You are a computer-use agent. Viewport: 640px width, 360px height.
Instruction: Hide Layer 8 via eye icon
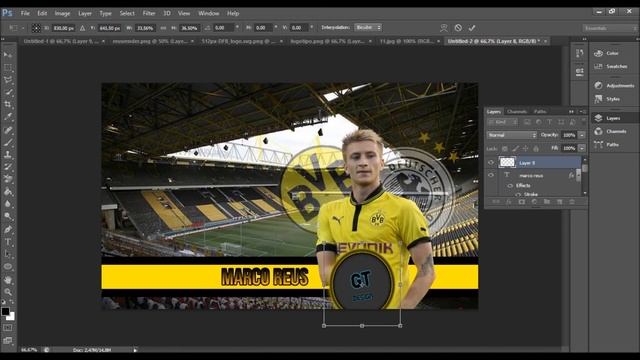click(491, 162)
